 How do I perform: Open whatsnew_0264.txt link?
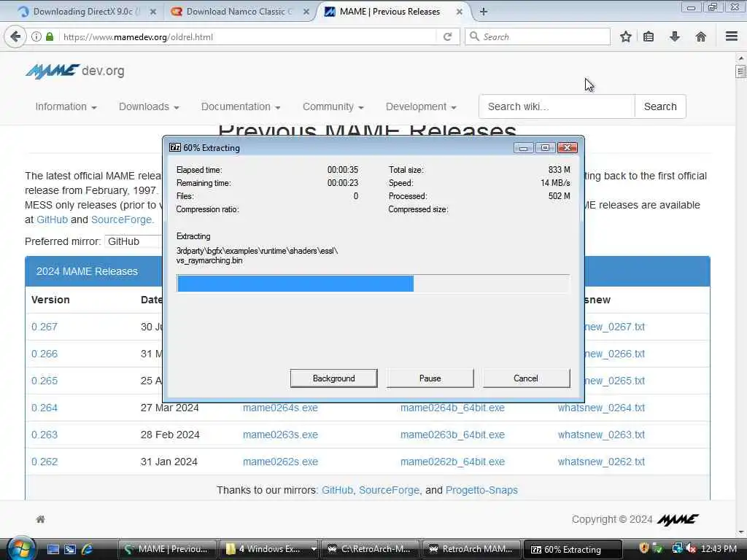coord(601,408)
